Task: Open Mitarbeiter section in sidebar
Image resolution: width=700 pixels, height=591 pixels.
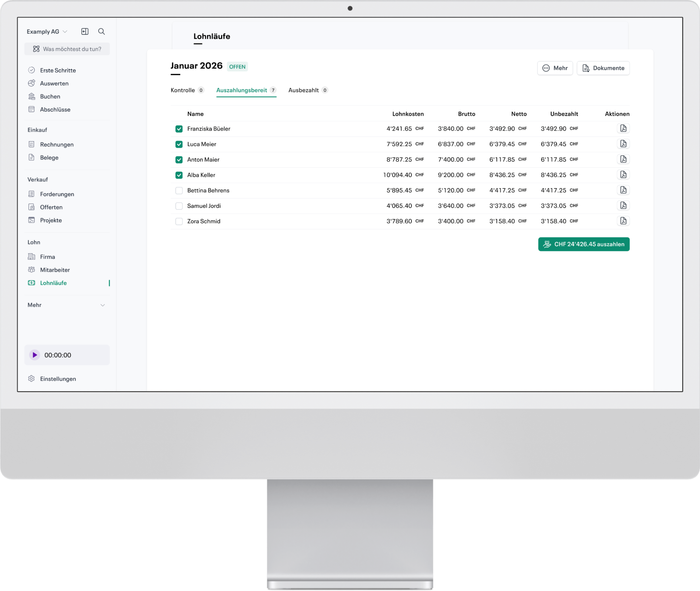Action: 55,270
